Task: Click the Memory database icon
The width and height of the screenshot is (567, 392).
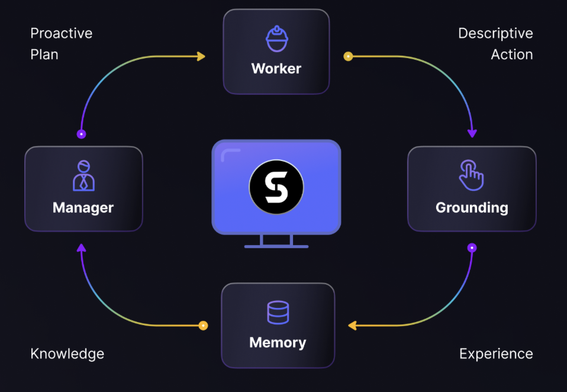Action: pyautogui.click(x=278, y=313)
